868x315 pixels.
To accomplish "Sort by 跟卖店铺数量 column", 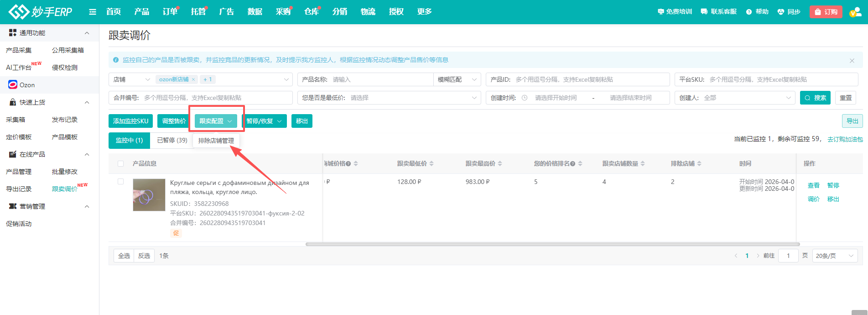I will coord(643,163).
